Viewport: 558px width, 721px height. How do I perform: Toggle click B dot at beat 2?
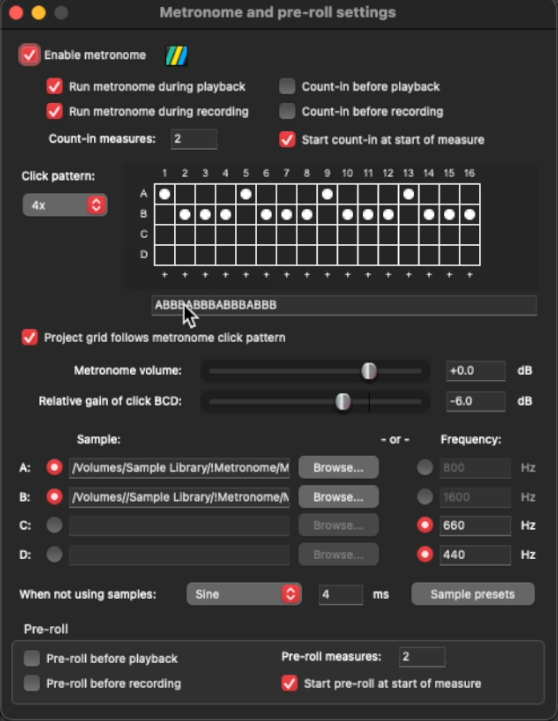(x=185, y=214)
